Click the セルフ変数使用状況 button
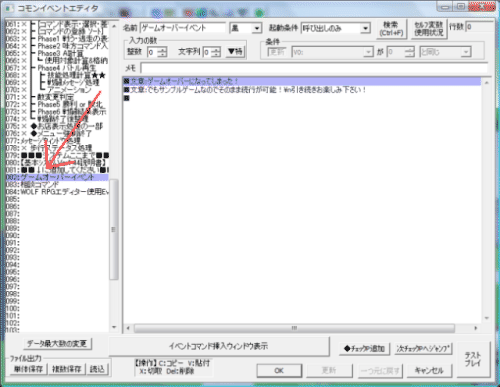The image size is (500, 387). [x=429, y=29]
